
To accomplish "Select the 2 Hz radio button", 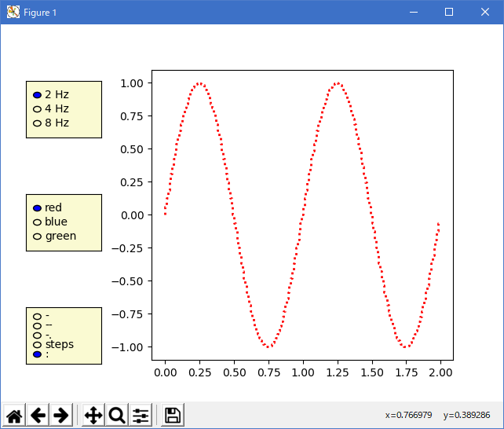I will point(37,95).
